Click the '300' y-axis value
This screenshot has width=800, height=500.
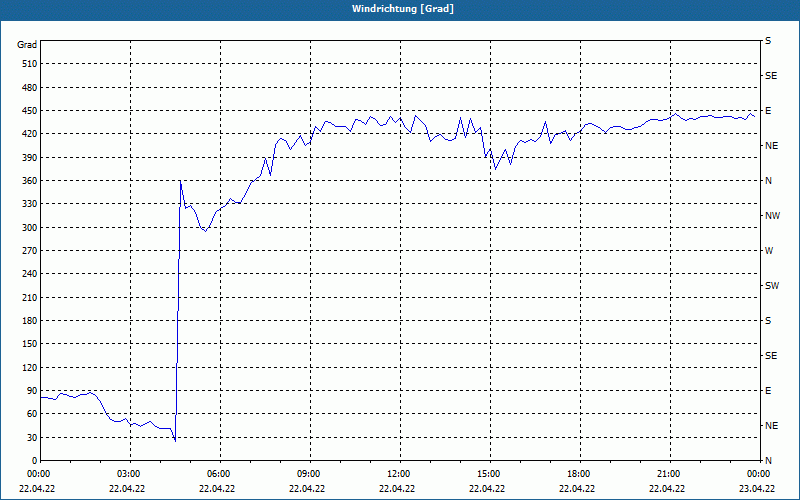[30, 228]
